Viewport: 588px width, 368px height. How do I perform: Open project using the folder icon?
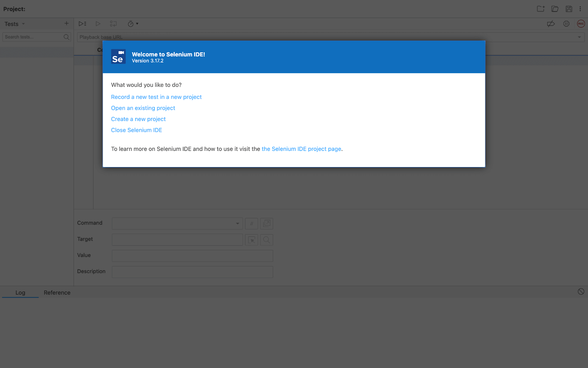[x=555, y=9]
